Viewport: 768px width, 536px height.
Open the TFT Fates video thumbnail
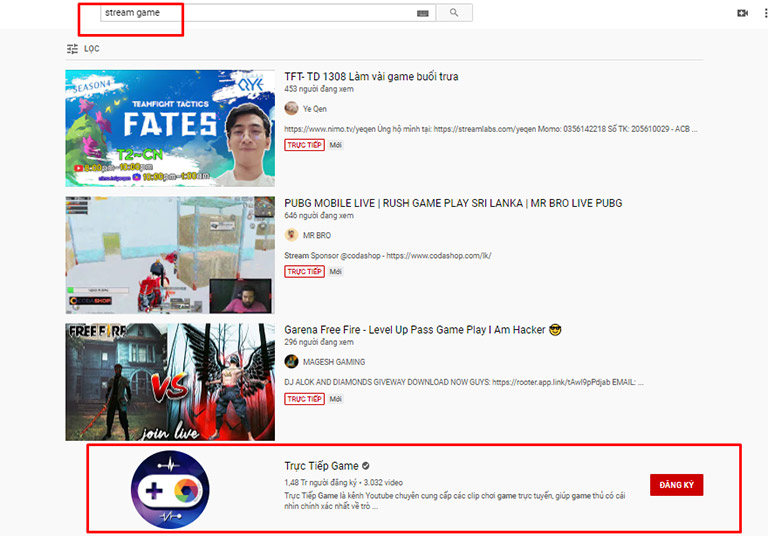click(170, 128)
